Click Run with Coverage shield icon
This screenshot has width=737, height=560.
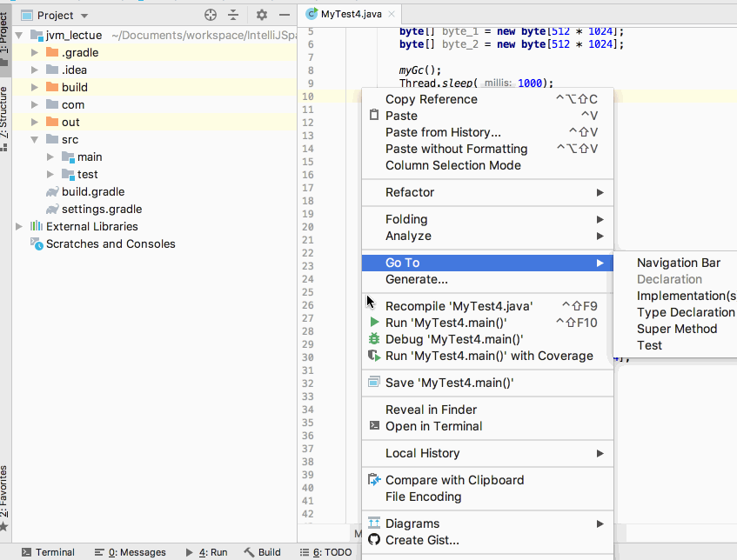click(x=374, y=356)
